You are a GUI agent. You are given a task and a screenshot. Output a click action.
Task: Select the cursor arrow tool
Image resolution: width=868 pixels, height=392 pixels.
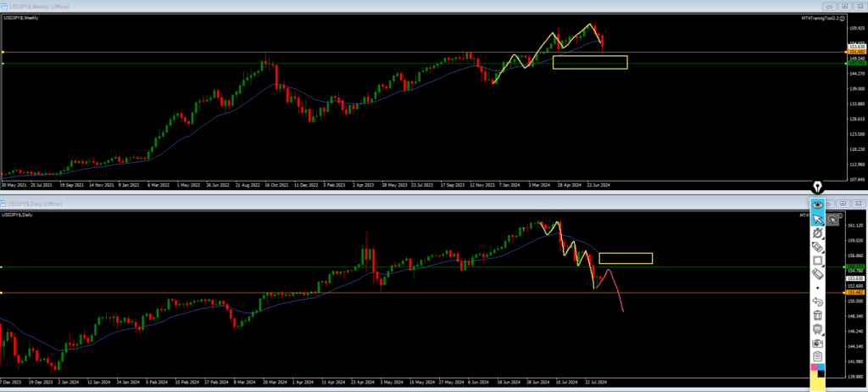pyautogui.click(x=818, y=220)
